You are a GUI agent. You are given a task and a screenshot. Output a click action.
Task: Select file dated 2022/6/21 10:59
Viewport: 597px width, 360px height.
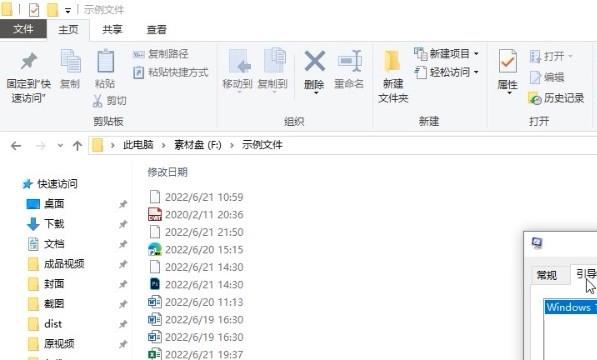click(x=196, y=197)
